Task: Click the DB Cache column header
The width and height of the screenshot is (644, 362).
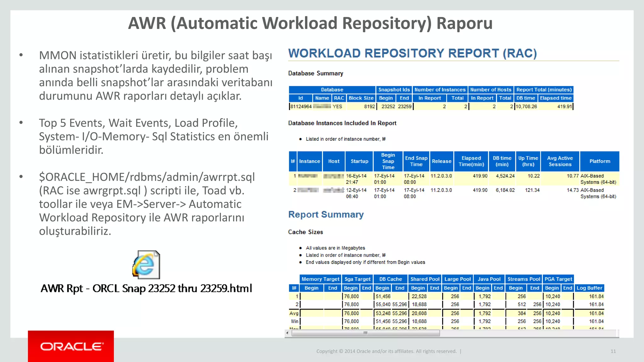Action: coord(391,279)
